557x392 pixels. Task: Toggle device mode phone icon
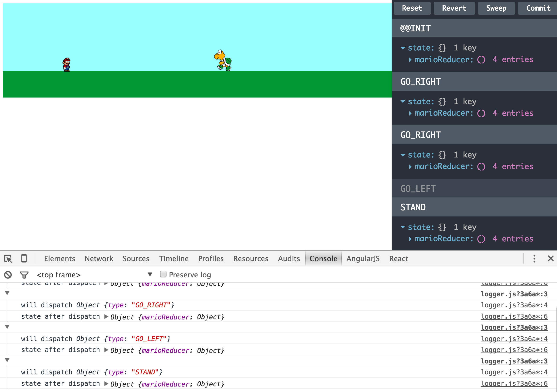pos(24,258)
